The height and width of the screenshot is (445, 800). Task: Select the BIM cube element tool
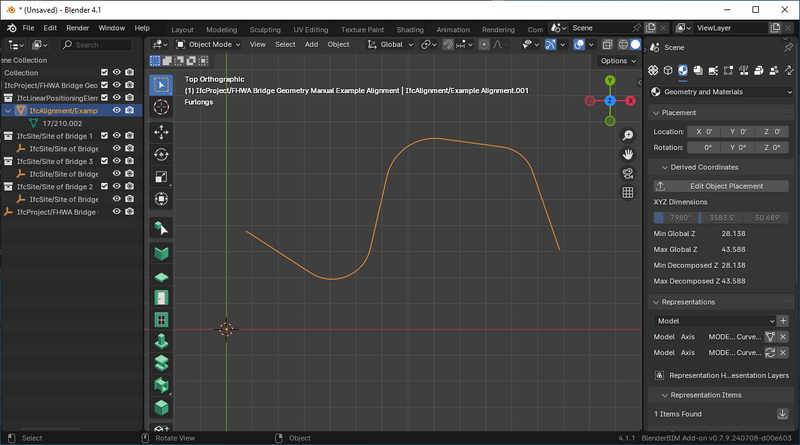[x=161, y=408]
